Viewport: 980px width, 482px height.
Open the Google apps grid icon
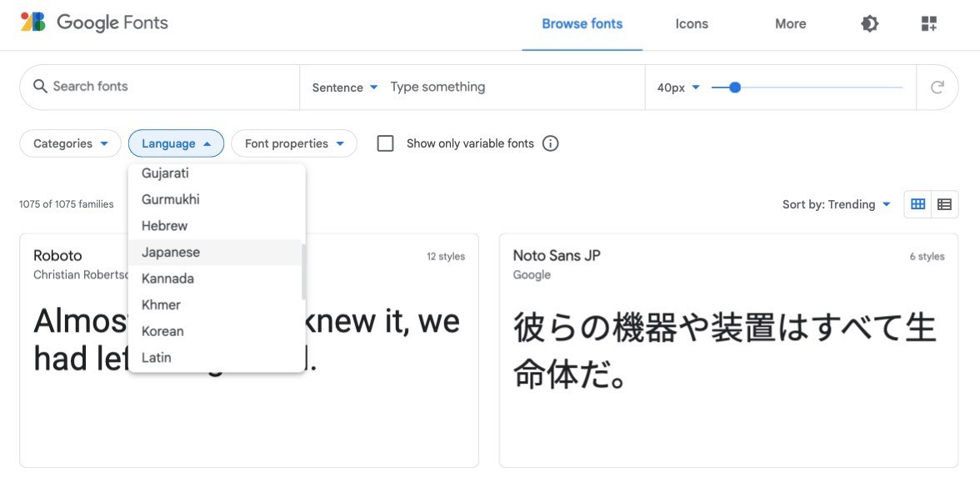pos(928,23)
